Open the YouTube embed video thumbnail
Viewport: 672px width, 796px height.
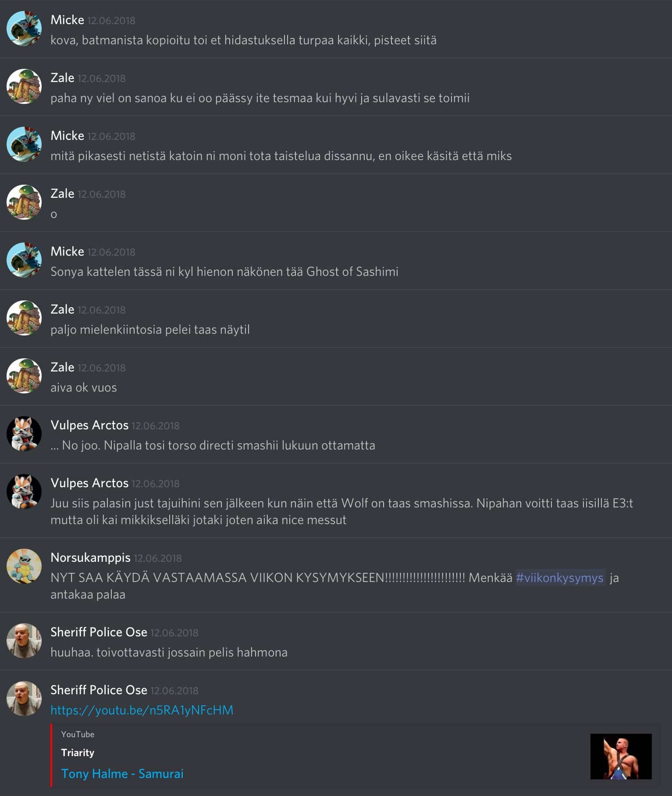click(x=621, y=757)
